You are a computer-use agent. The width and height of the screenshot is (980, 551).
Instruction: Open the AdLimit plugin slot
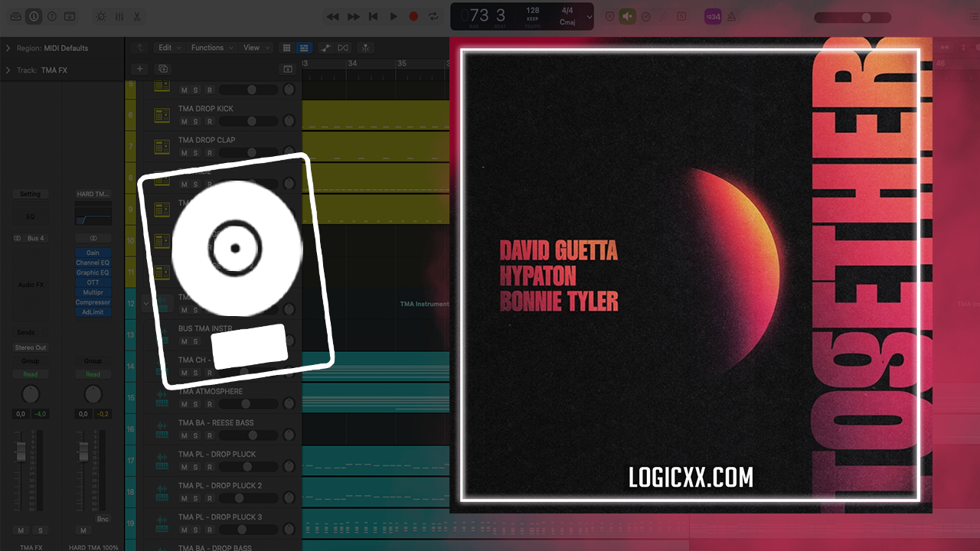pos(93,312)
